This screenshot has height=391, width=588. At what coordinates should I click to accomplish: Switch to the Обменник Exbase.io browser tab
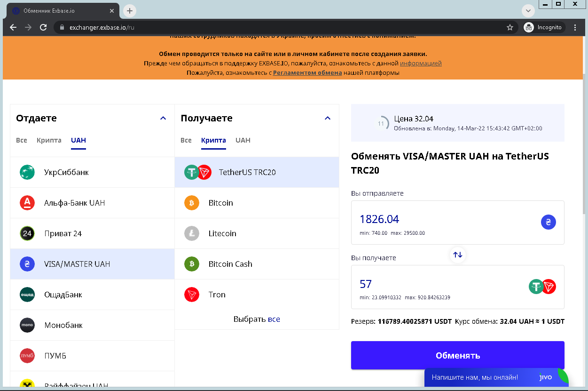pyautogui.click(x=63, y=10)
